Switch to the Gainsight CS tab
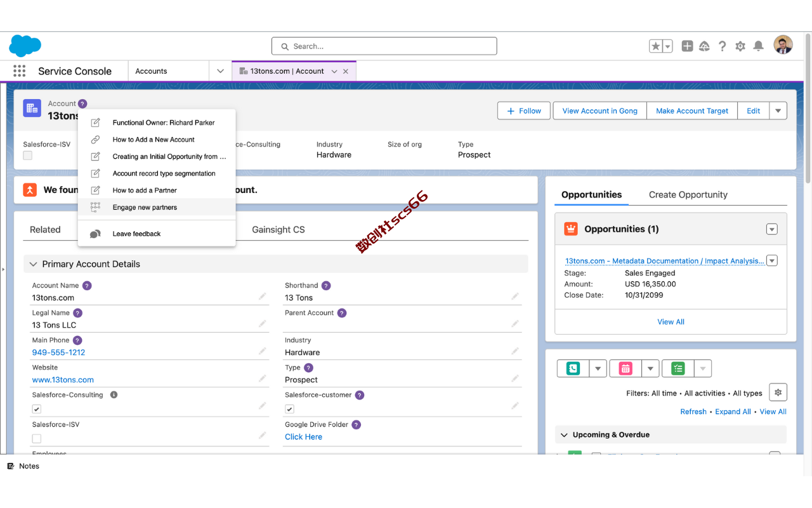The width and height of the screenshot is (812, 508). (278, 230)
